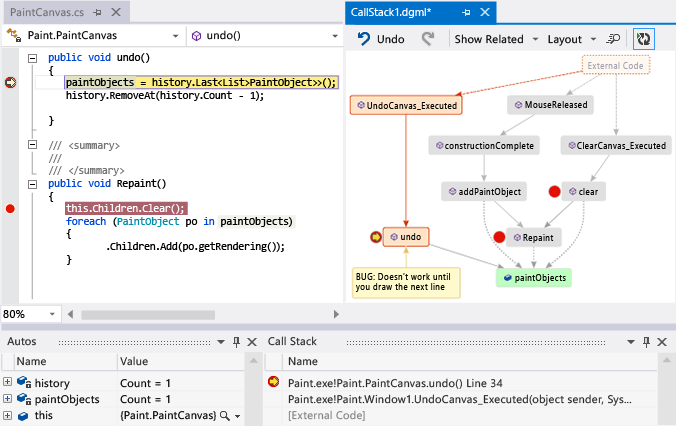Image resolution: width=676 pixels, height=426 pixels.
Task: Select the UndoCanvas_Executed node in graph
Action: point(405,104)
